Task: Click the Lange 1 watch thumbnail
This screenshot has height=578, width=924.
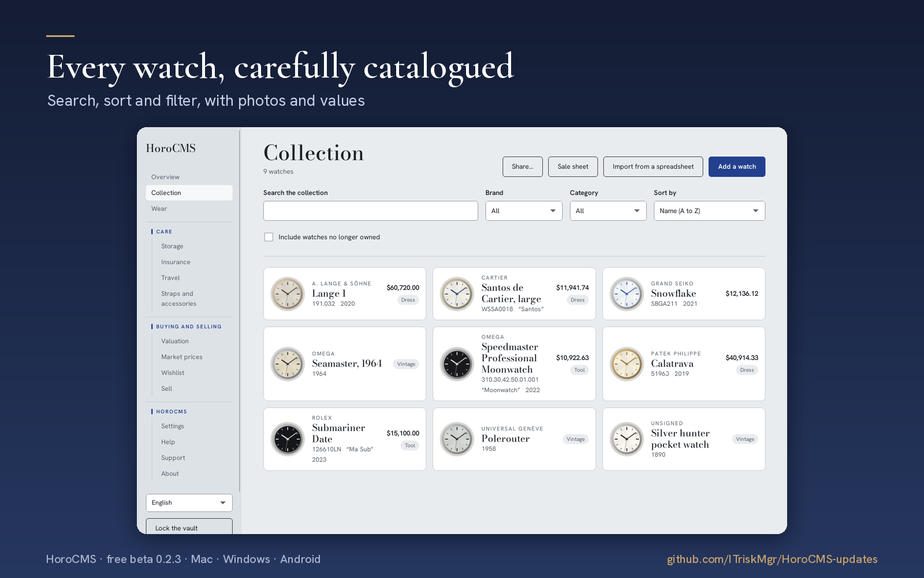Action: tap(288, 294)
